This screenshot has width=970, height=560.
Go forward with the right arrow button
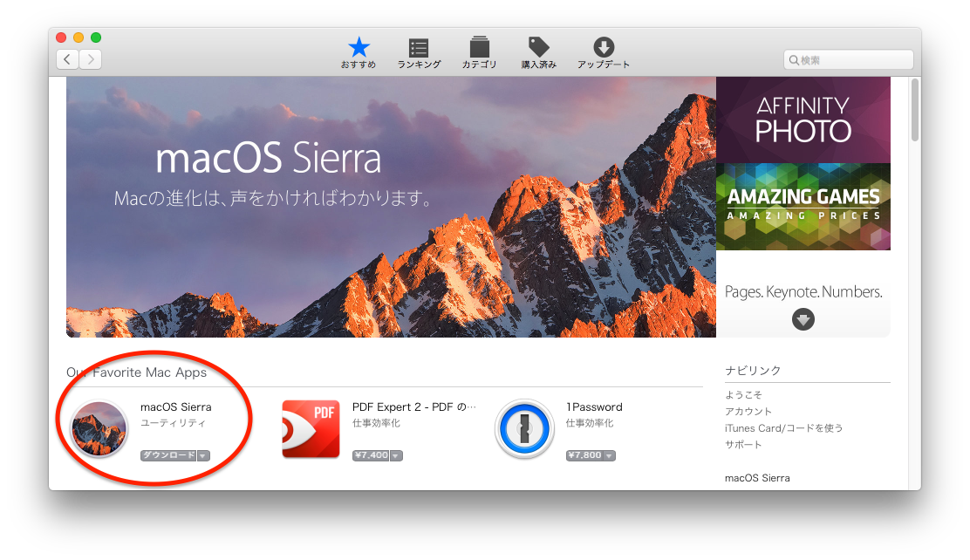tap(91, 59)
